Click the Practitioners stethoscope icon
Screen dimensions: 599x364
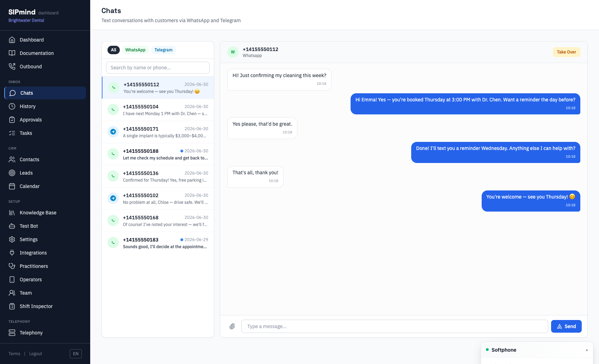click(x=12, y=266)
